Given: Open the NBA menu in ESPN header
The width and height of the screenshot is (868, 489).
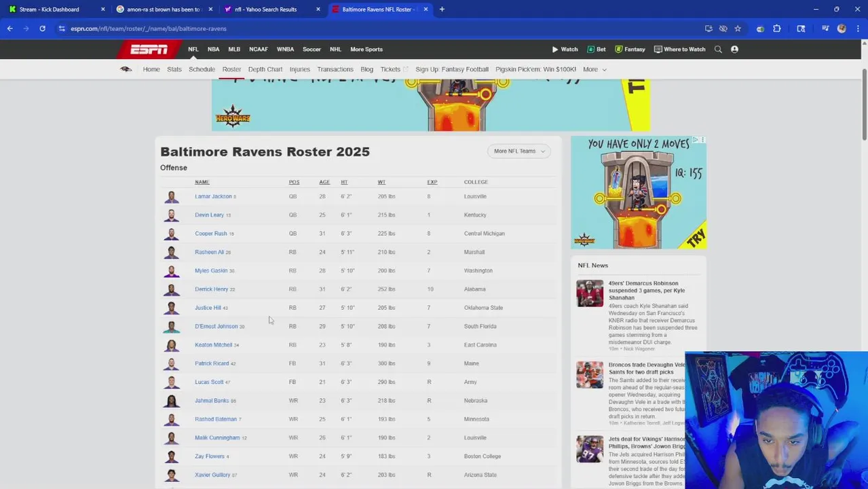Looking at the screenshot, I should 213,49.
